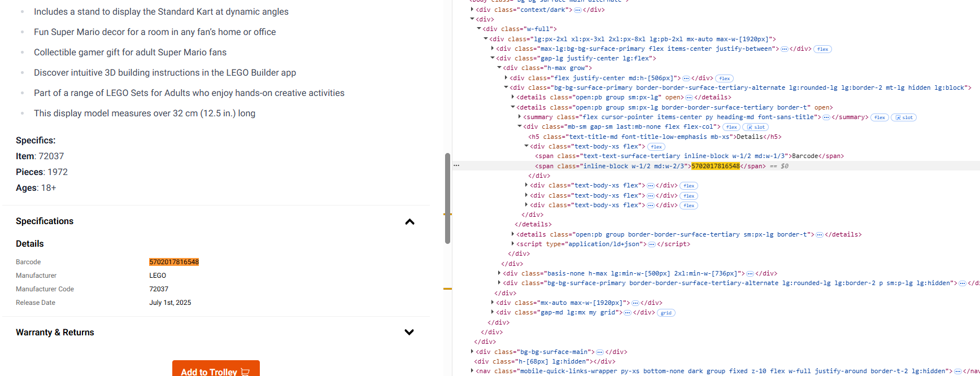The height and width of the screenshot is (376, 980).
Task: Expand the bg-bg-surface-main div node
Action: (472, 352)
